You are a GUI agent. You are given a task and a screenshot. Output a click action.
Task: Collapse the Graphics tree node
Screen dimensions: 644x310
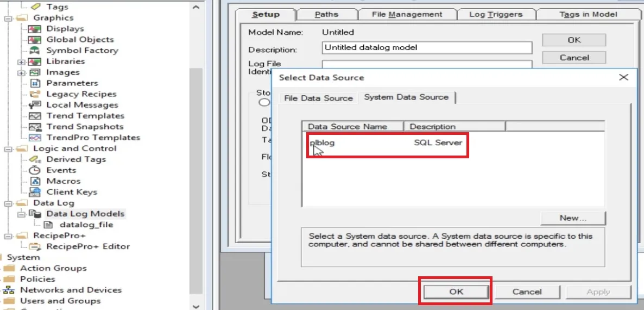(8, 18)
